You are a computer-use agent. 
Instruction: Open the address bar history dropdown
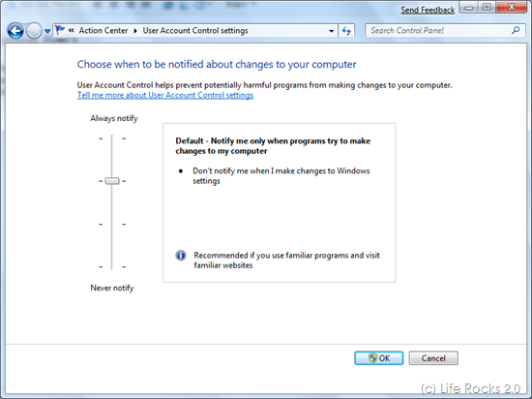coord(331,31)
